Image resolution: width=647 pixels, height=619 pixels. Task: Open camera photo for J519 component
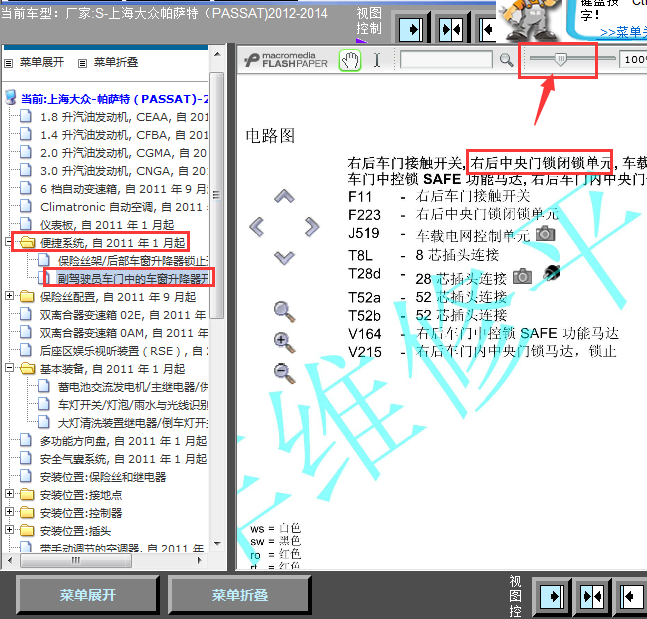[x=545, y=234]
